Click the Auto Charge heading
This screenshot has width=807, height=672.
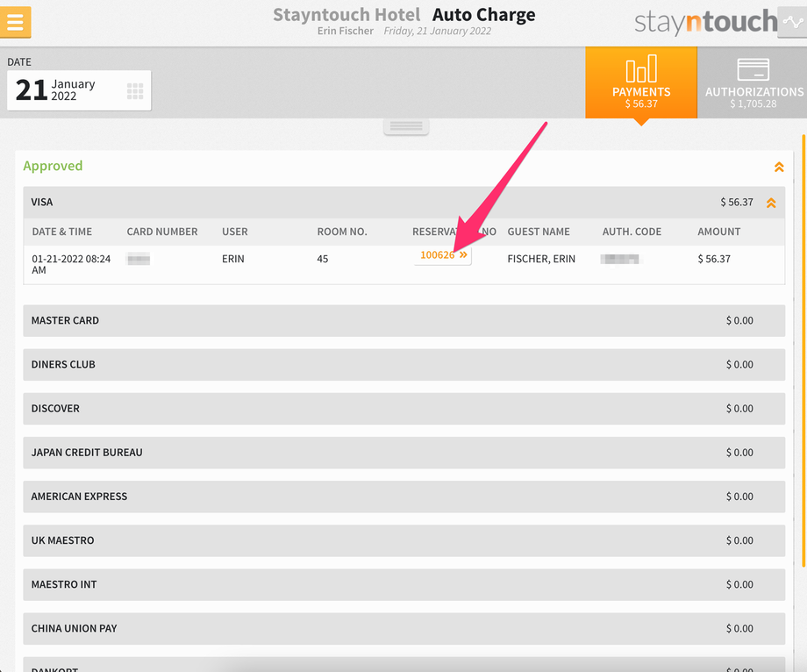point(483,15)
